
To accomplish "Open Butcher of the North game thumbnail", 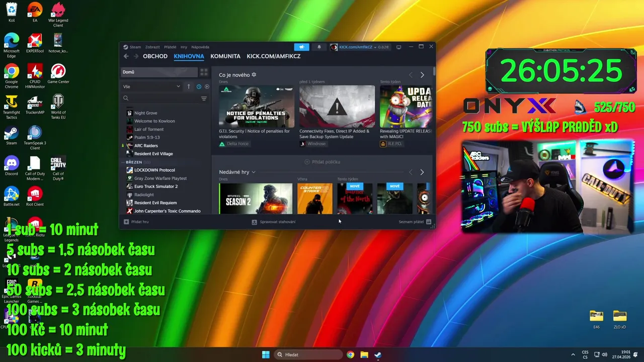I will [355, 199].
